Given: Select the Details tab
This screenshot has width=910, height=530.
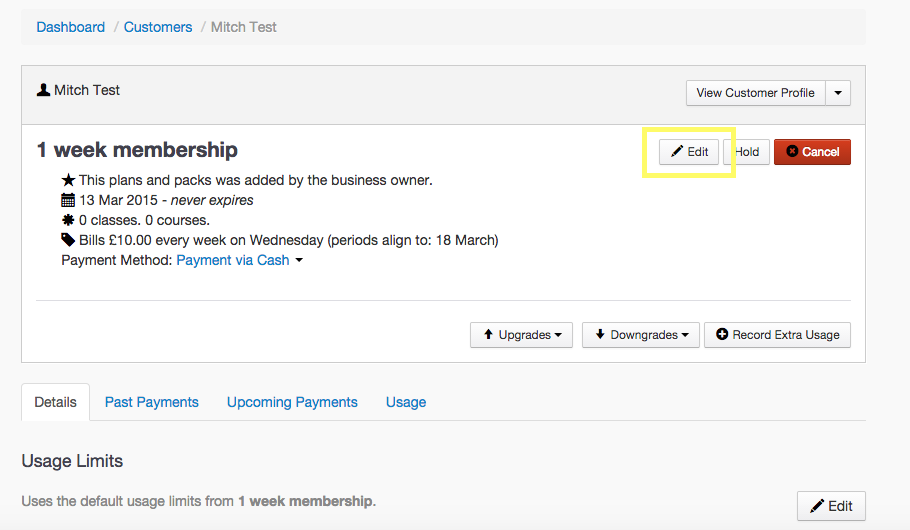Looking at the screenshot, I should [55, 402].
